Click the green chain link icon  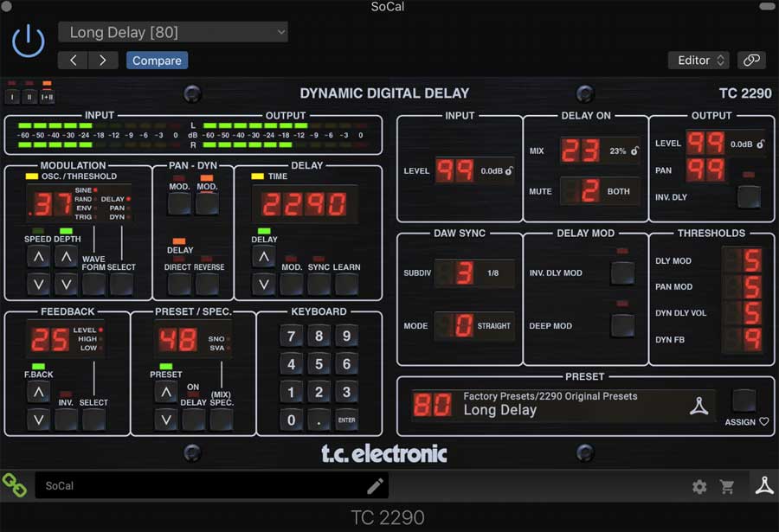(x=15, y=484)
